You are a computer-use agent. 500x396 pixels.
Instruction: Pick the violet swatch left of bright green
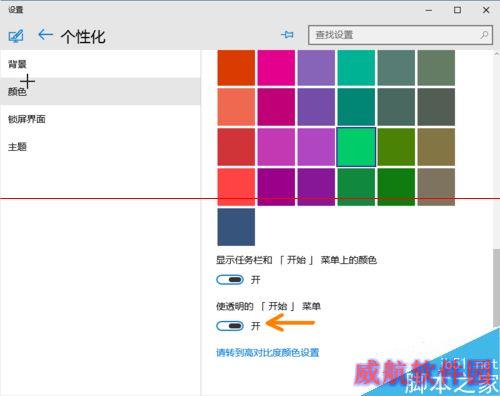[x=316, y=147]
